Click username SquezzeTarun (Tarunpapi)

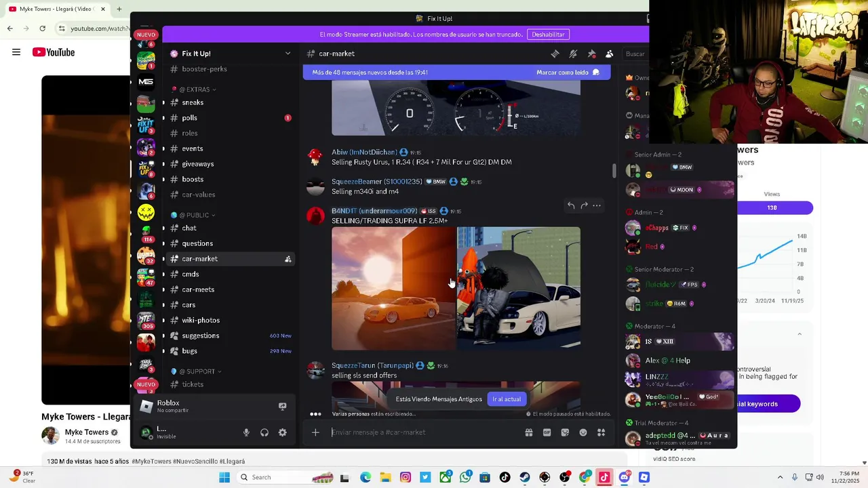click(372, 365)
